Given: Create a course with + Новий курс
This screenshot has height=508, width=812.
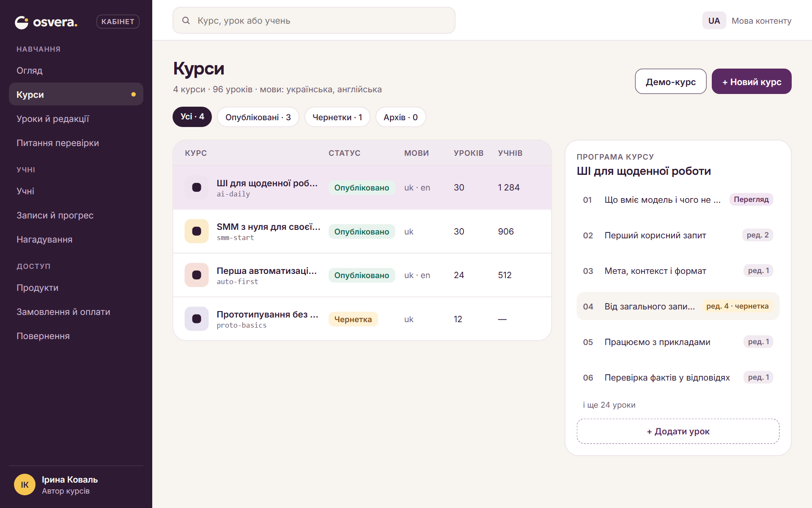Looking at the screenshot, I should click(752, 81).
